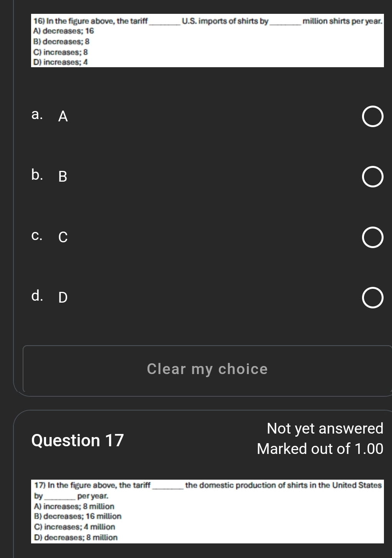Click question 16 line "B) decreases; 8"
The height and width of the screenshot is (558, 392).
(61, 41)
